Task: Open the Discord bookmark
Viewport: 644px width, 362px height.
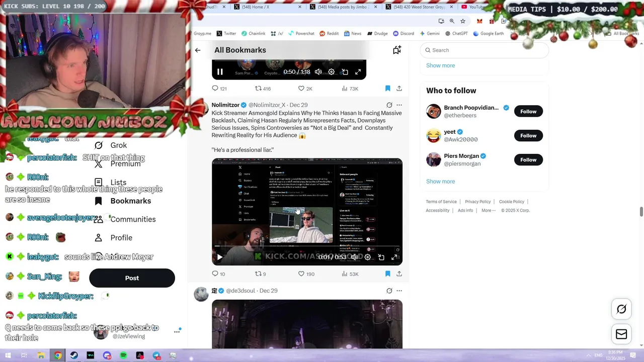Action: 404,34
